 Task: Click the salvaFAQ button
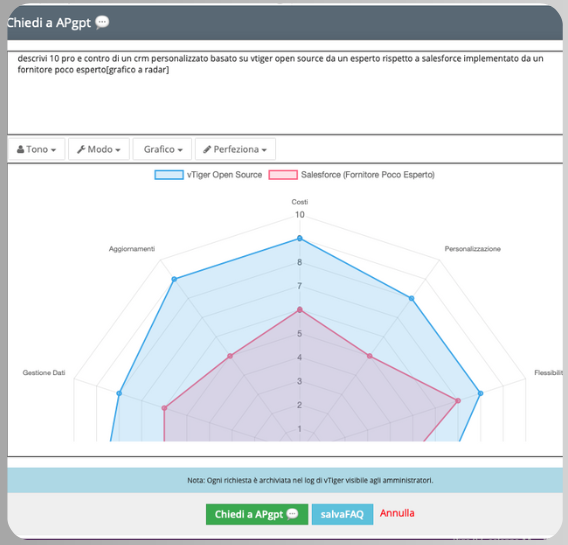click(x=342, y=514)
